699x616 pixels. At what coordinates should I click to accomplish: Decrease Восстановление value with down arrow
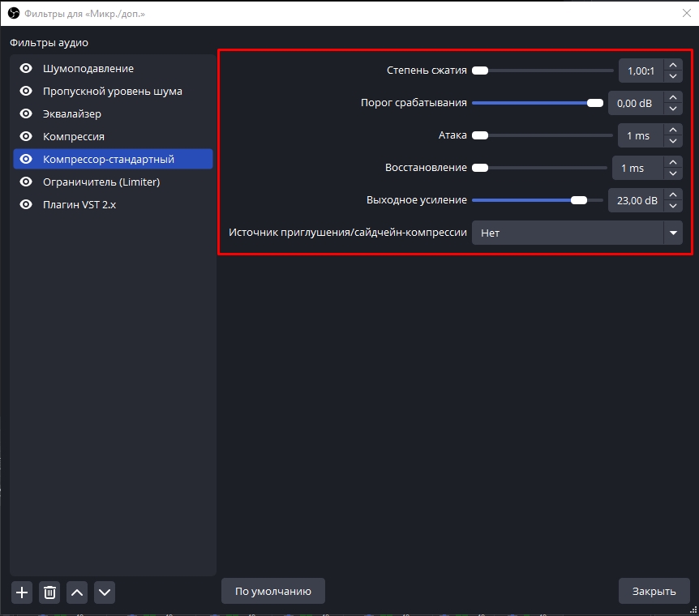(x=673, y=173)
